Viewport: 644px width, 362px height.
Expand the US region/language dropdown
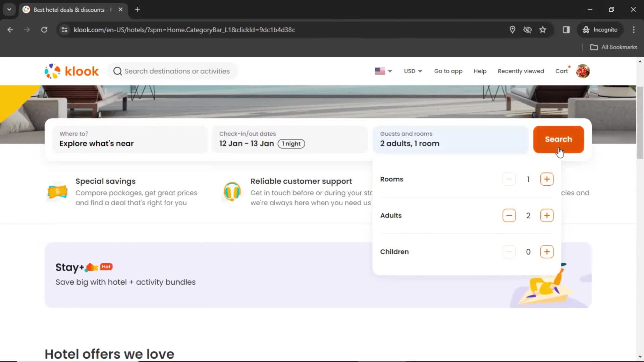point(383,71)
